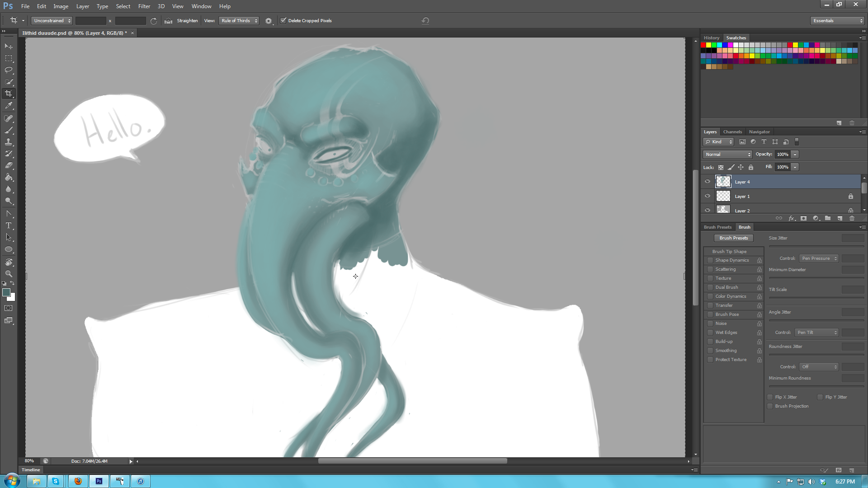Screen dimensions: 868x488
Task: Click the Straighten icon in options bar
Action: (169, 21)
